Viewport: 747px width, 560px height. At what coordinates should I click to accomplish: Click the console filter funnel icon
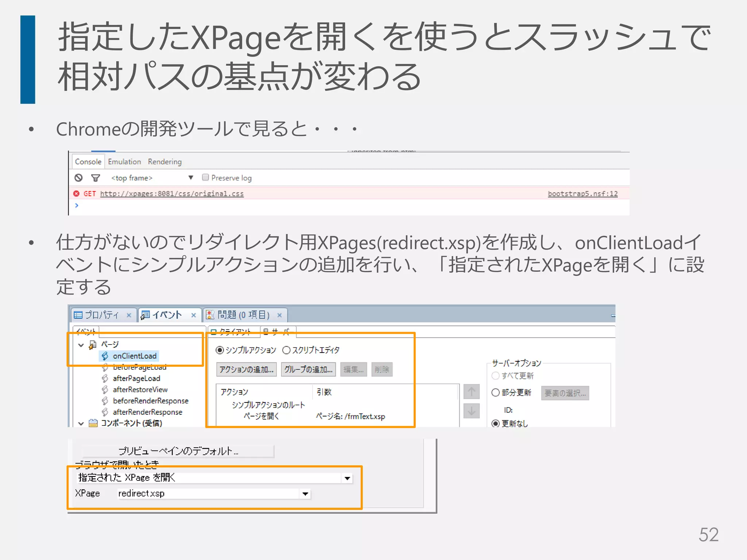tap(96, 178)
